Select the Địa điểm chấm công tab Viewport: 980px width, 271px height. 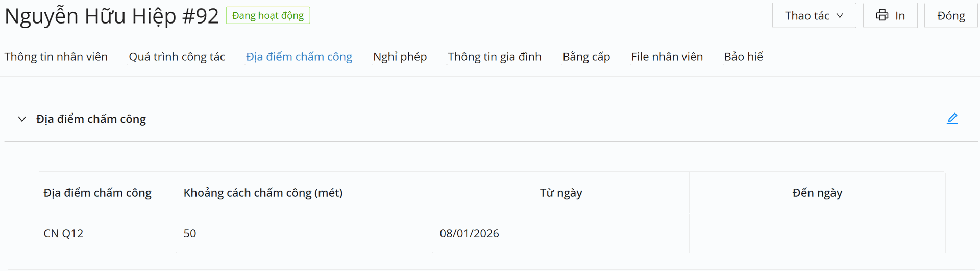pyautogui.click(x=299, y=57)
